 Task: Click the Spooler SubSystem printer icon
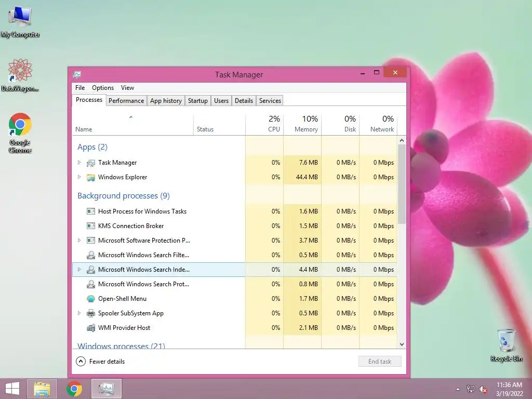point(90,313)
